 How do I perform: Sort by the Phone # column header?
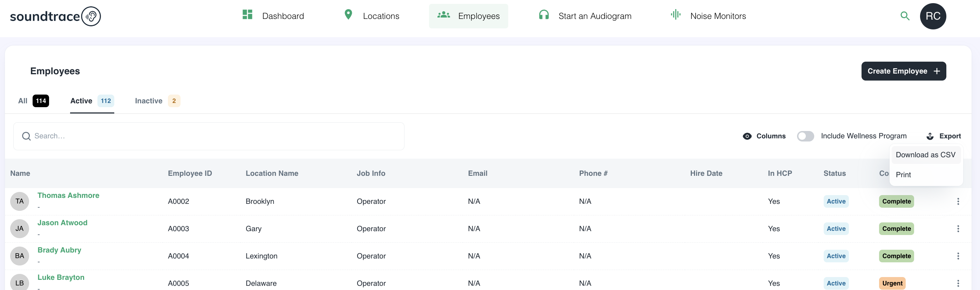click(x=593, y=173)
